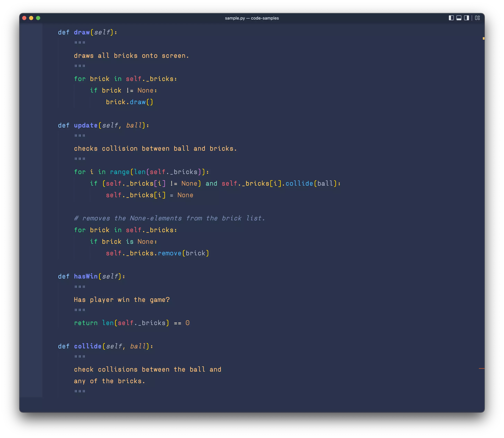This screenshot has height=438, width=504.
Task: Minimize the window with the yellow button
Action: point(31,18)
